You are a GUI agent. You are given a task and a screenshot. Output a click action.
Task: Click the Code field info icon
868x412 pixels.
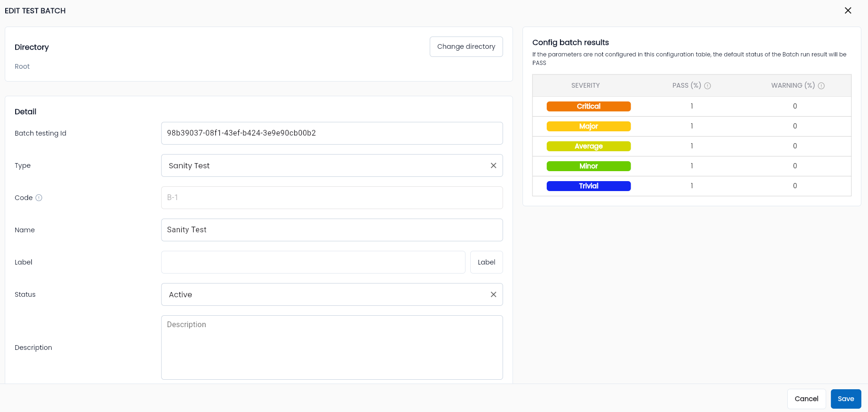pyautogui.click(x=39, y=198)
